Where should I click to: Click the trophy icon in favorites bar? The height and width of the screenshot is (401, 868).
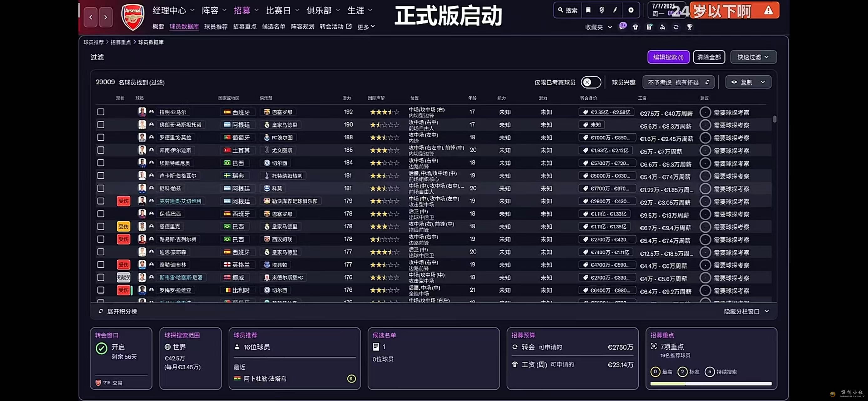pyautogui.click(x=689, y=27)
